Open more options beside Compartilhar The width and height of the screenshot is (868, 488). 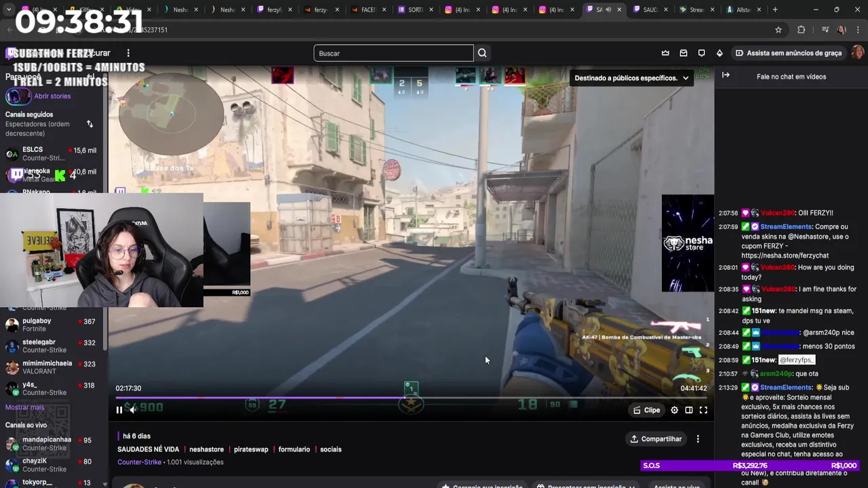(698, 439)
